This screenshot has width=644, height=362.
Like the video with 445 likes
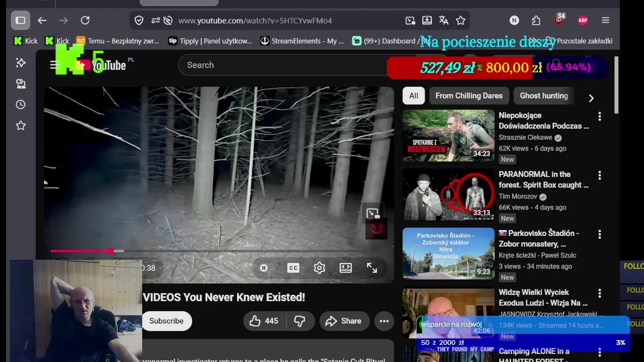tap(265, 321)
